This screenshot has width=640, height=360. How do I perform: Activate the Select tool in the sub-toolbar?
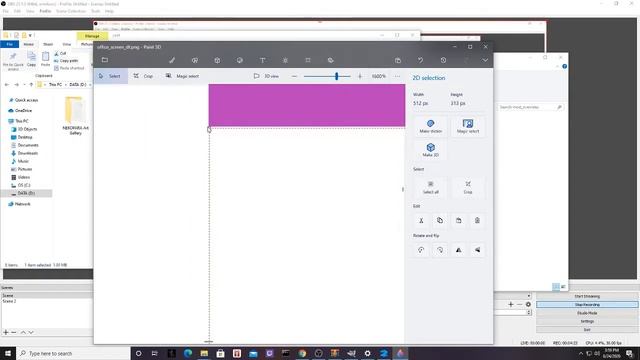click(110, 76)
